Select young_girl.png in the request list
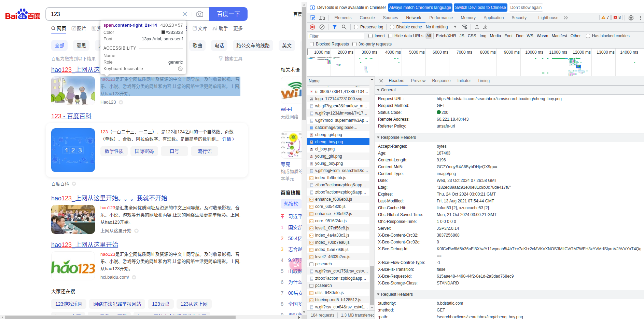This screenshot has height=319, width=644. click(328, 156)
